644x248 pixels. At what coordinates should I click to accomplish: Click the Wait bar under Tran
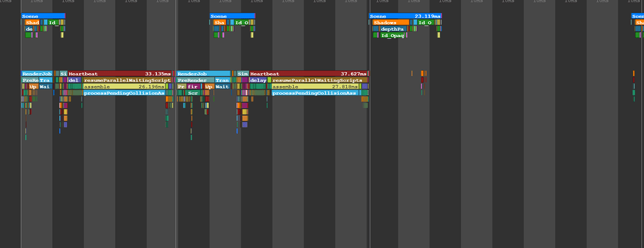pyautogui.click(x=222, y=87)
